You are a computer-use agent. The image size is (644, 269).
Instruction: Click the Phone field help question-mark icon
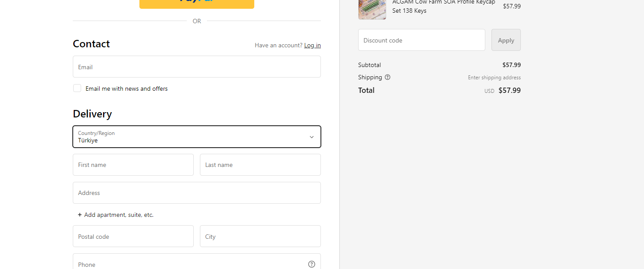[312, 264]
